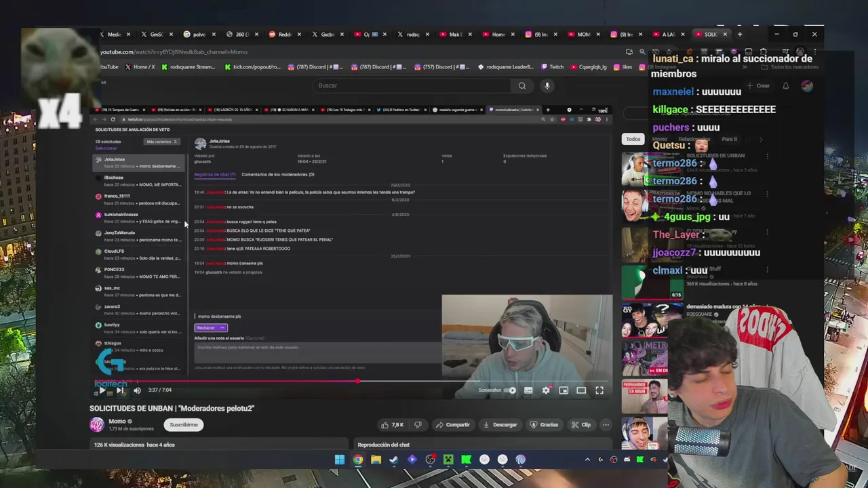Click the Gracias button
Viewport: 868px width, 488px height.
point(544,425)
